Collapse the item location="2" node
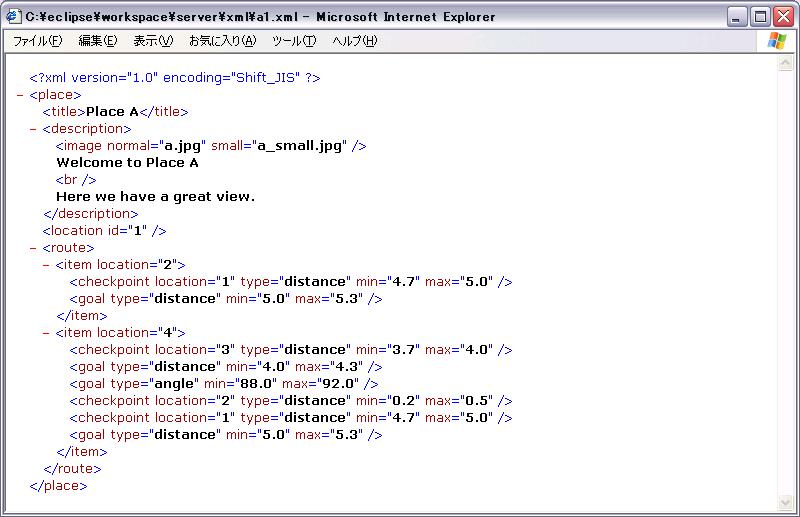 pyautogui.click(x=46, y=265)
